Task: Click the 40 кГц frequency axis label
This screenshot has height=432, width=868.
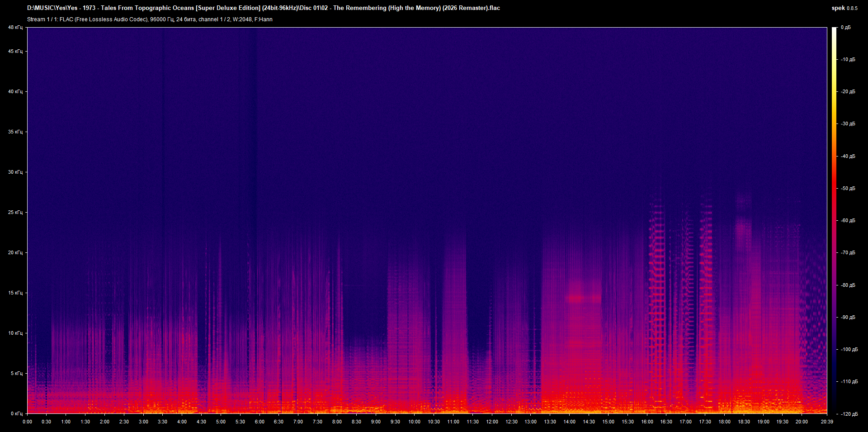Action: [15, 92]
